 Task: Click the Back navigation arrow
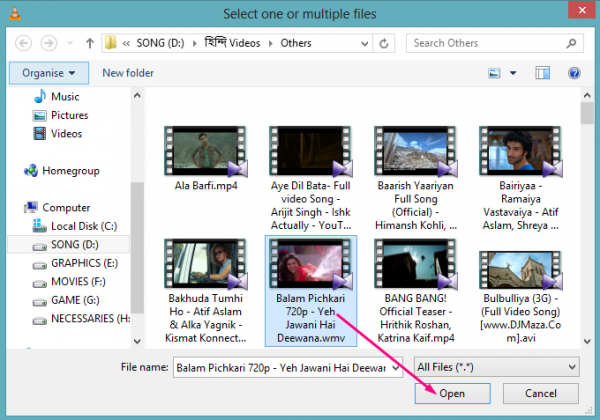click(21, 44)
